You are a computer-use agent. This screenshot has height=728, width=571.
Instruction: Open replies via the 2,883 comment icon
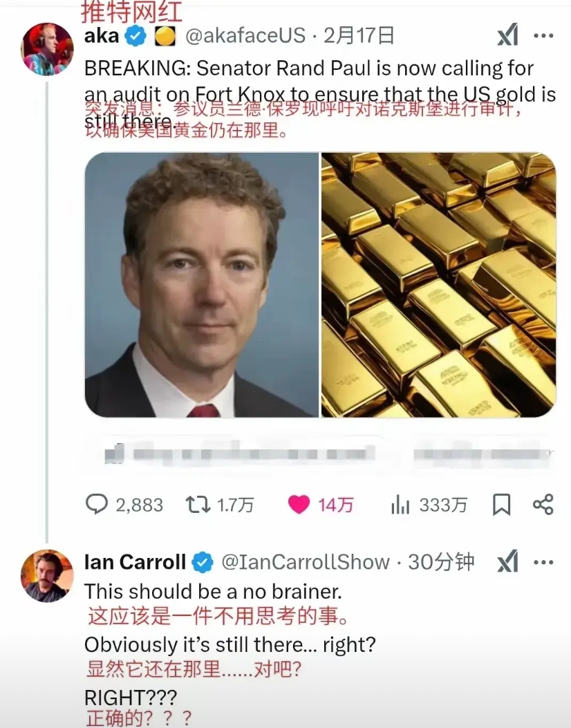click(97, 504)
